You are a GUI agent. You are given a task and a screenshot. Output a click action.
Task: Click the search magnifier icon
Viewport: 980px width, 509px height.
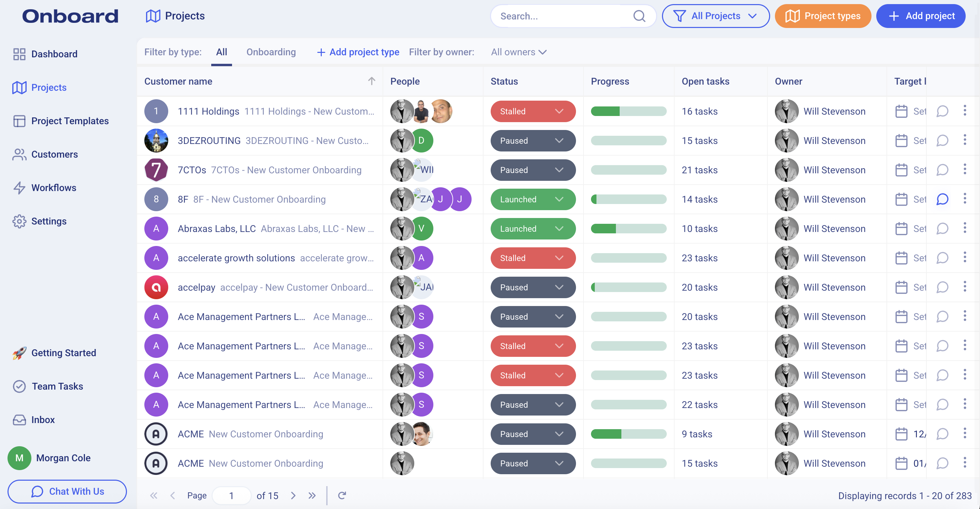[x=639, y=16]
